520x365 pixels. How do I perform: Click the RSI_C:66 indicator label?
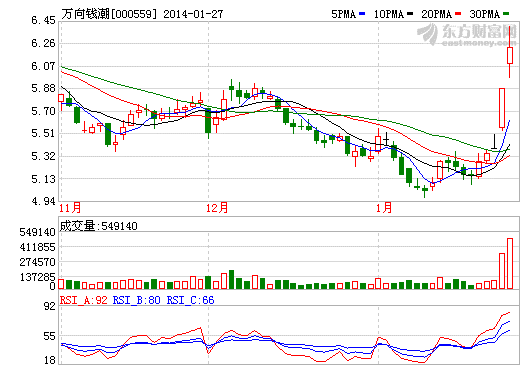point(190,300)
